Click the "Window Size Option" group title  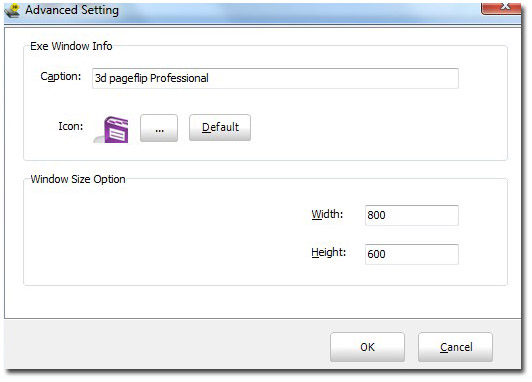click(78, 179)
